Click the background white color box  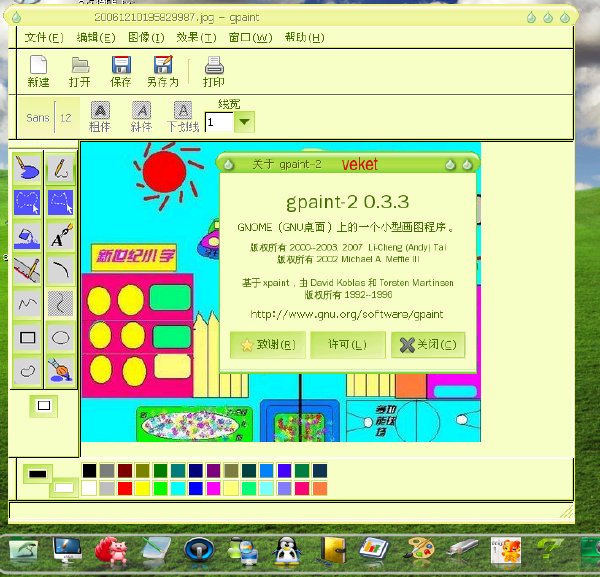[x=64, y=488]
